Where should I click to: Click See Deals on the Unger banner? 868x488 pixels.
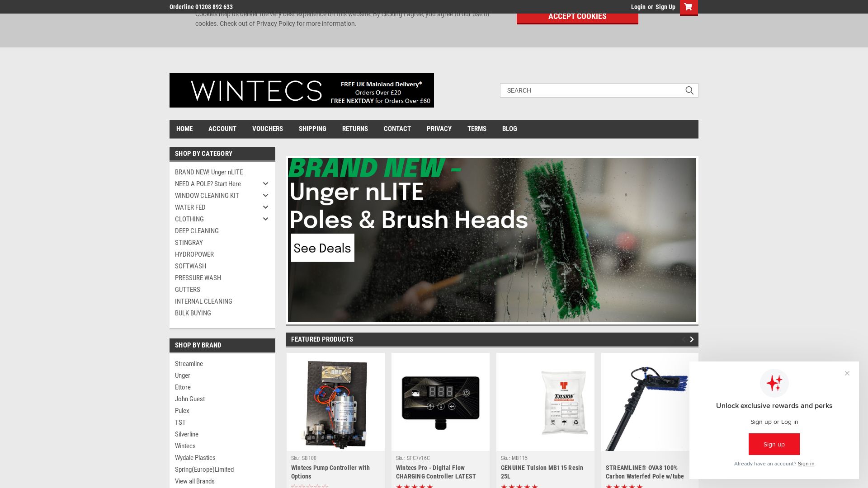(x=322, y=248)
